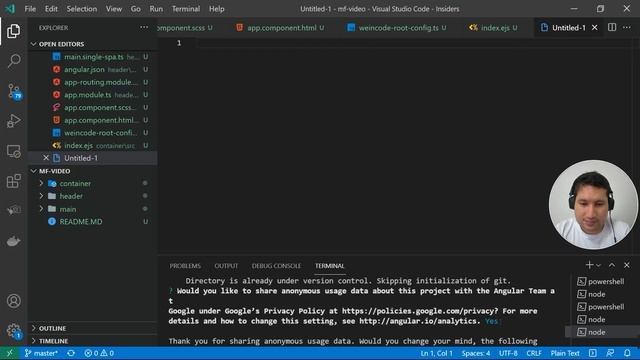Screen dimensions: 640x360
Task: Open the Accounts icon
Action: point(13,301)
